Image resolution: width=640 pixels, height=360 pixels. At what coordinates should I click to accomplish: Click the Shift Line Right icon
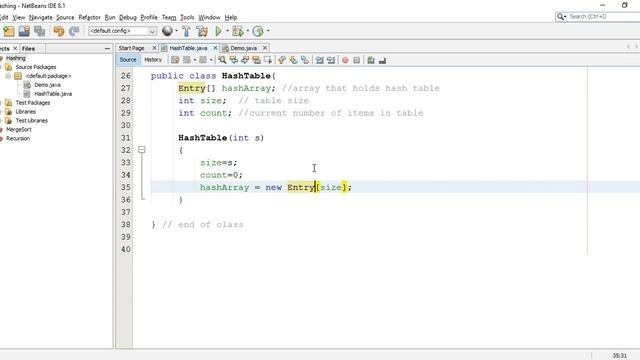coord(331,60)
